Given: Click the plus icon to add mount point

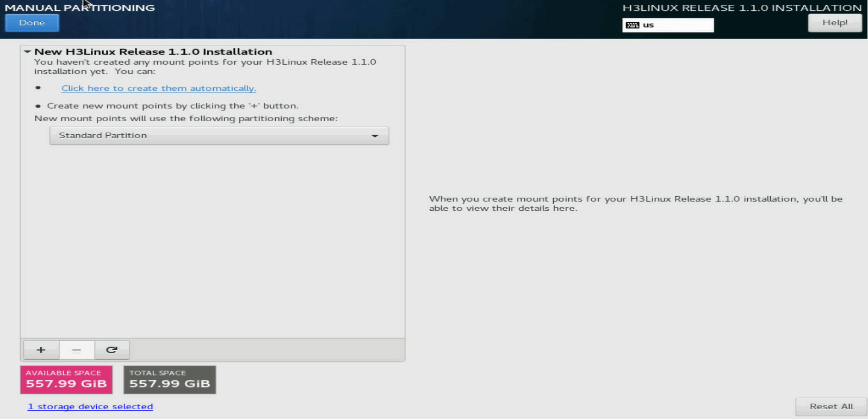Looking at the screenshot, I should coord(41,350).
